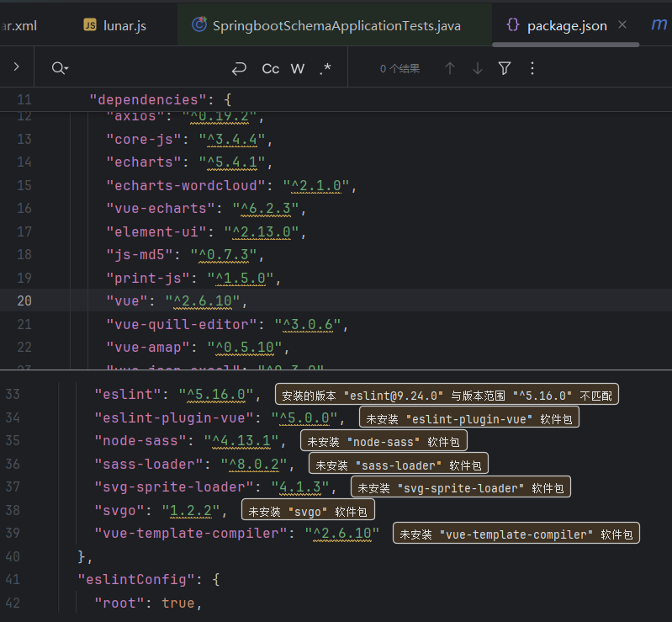
Task: Click the echarts version "^5.4.1"
Action: pyautogui.click(x=232, y=162)
